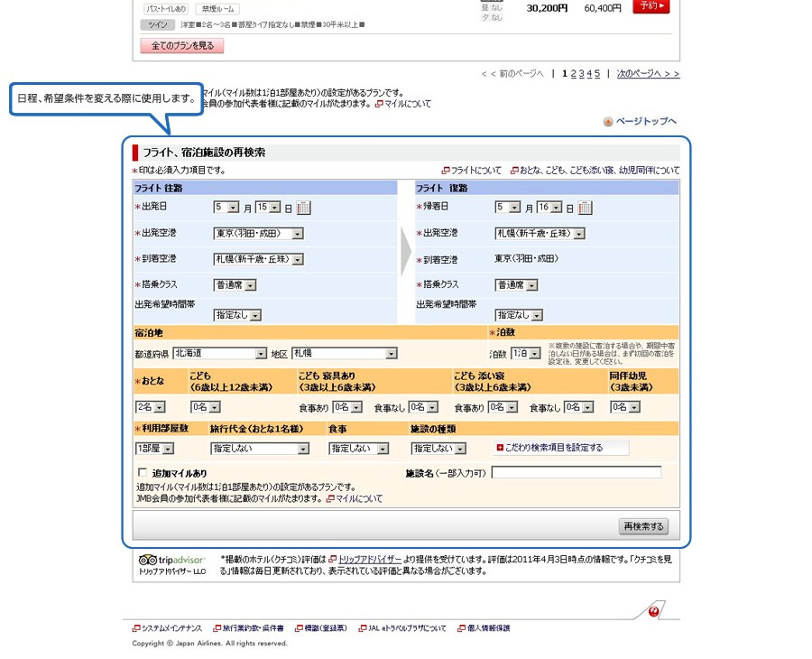The height and width of the screenshot is (659, 812).
Task: Open the departure date calendar icon
Action: tap(304, 208)
